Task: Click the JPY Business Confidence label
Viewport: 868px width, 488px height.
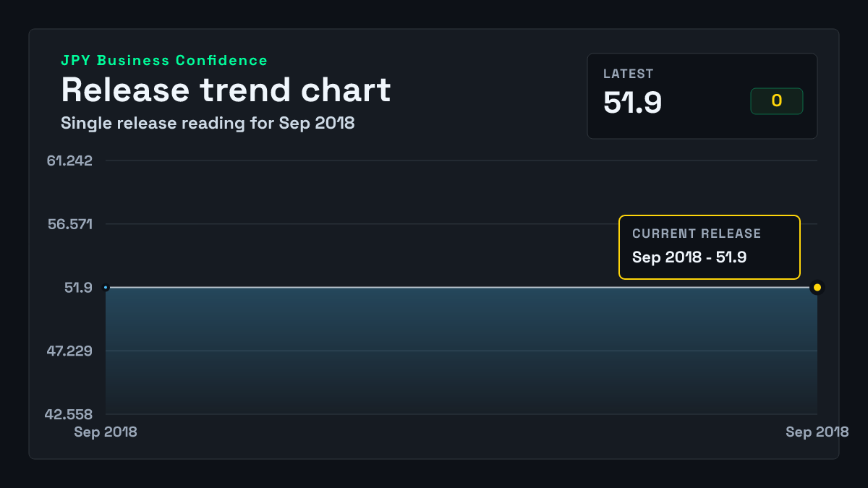Action: coord(164,61)
